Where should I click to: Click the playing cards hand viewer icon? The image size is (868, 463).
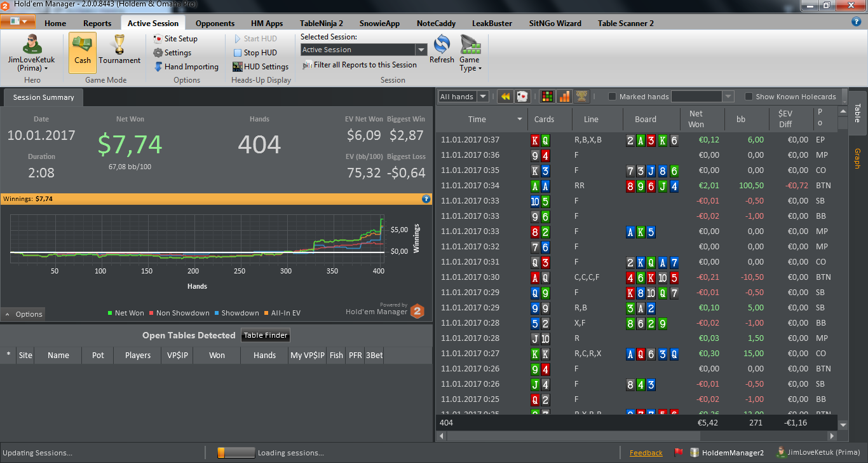[x=522, y=97]
